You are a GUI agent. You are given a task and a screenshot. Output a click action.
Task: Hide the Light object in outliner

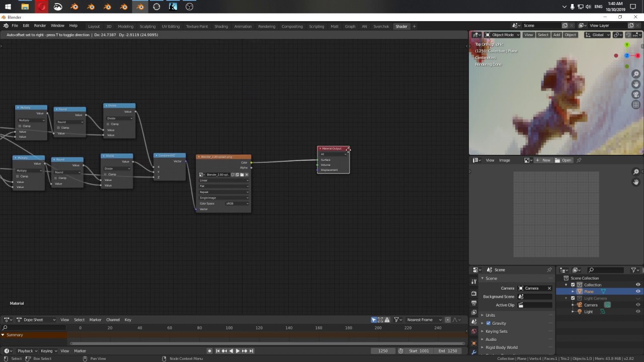pos(638,312)
